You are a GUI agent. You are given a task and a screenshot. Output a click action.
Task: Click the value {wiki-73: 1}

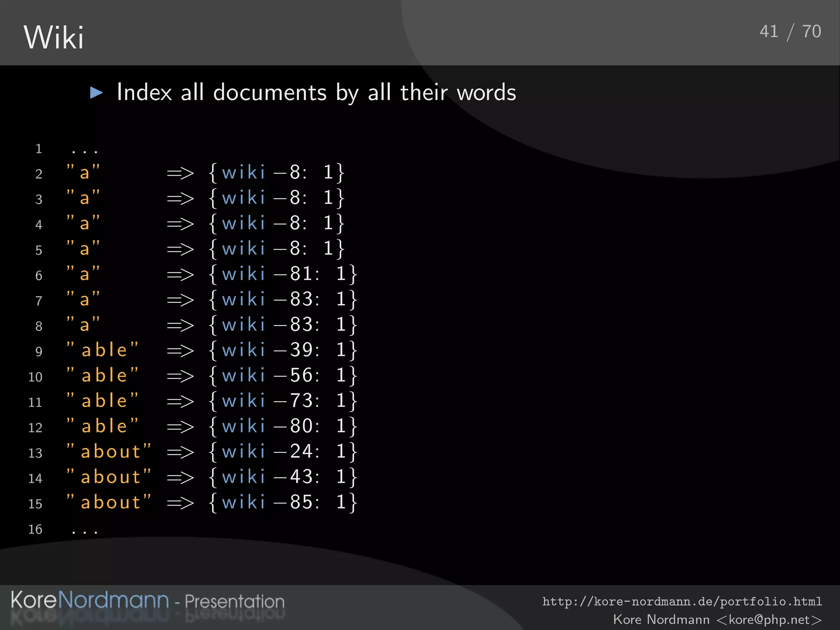click(x=283, y=401)
